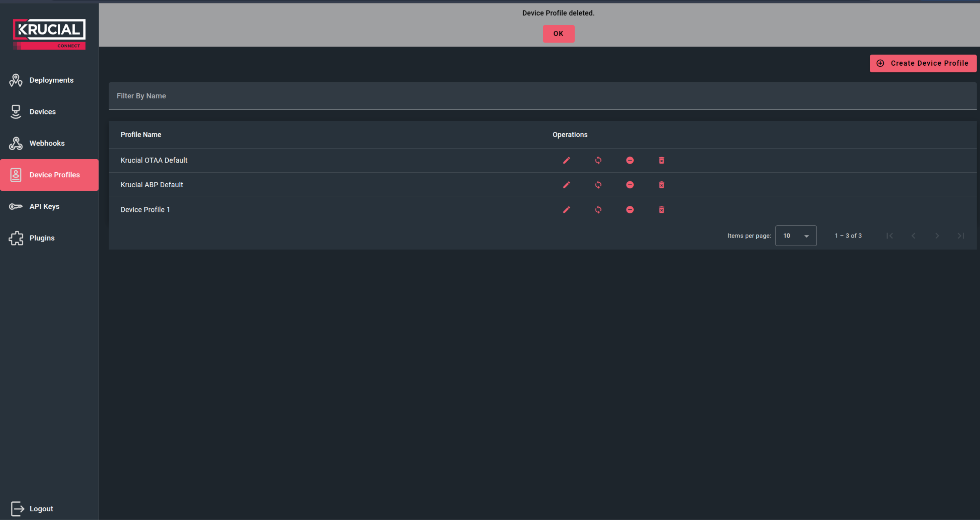Edit the Krucial OTAA Default profile
The height and width of the screenshot is (520, 980).
566,160
